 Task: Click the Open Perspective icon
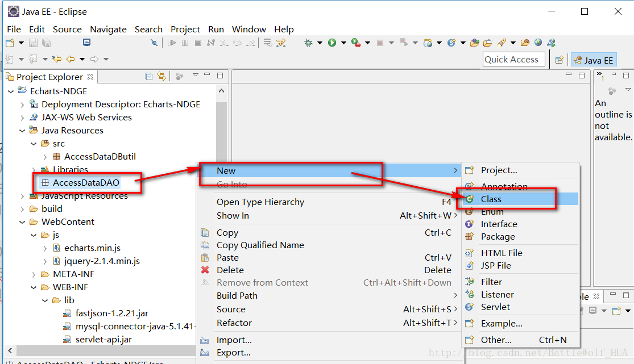(x=559, y=60)
